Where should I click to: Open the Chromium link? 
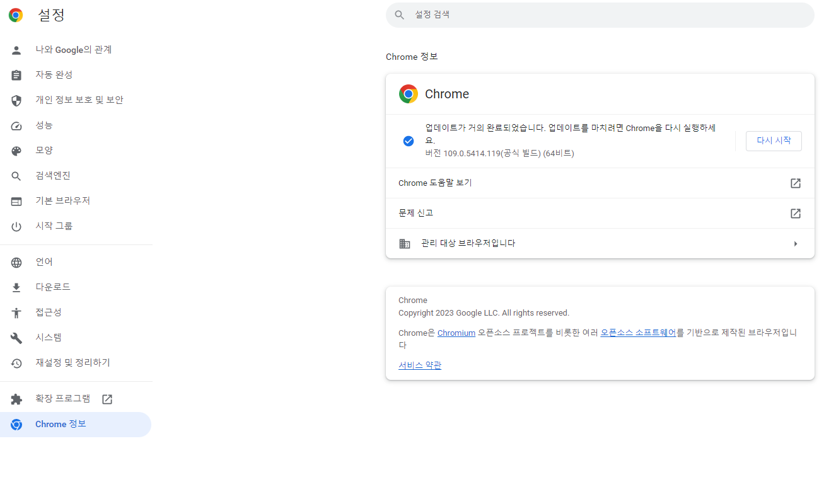pos(456,333)
